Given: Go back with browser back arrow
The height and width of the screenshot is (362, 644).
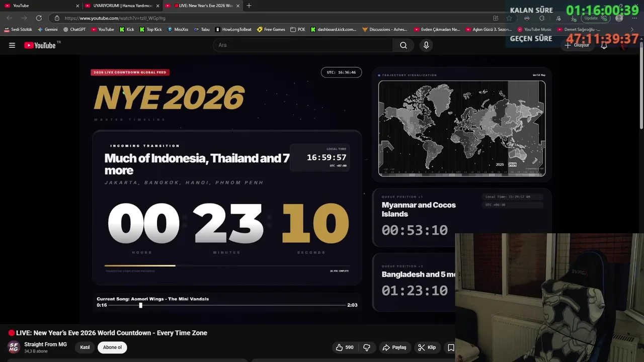Looking at the screenshot, I should coord(9,18).
